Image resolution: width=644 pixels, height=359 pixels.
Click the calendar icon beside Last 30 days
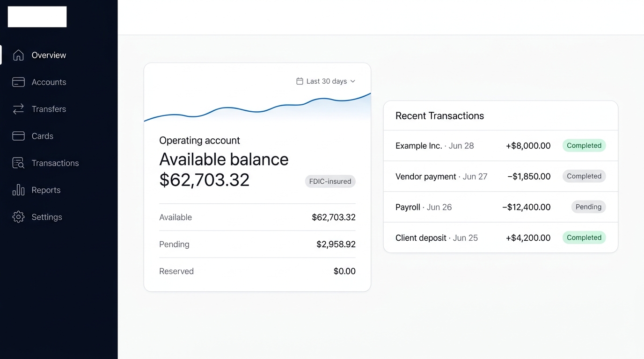(300, 81)
